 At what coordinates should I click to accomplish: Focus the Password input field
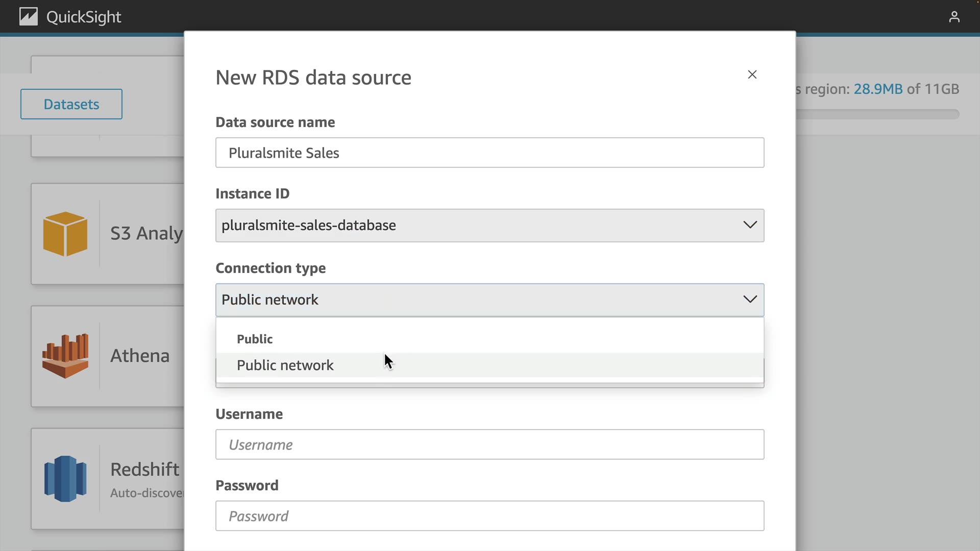[x=489, y=516]
